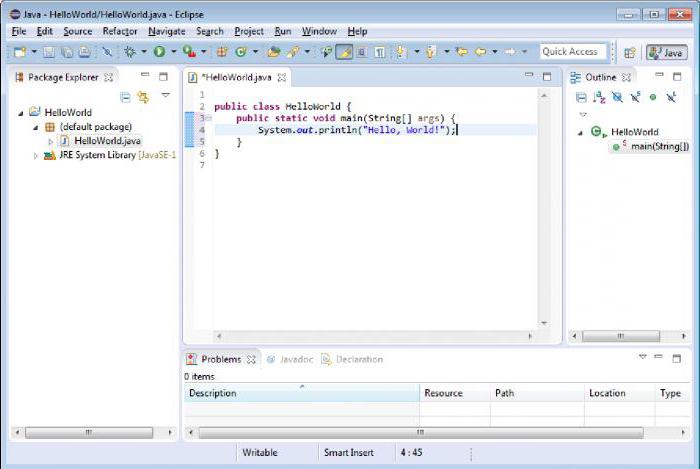The height and width of the screenshot is (469, 700).
Task: Click the Save icon in toolbar
Action: tap(48, 52)
